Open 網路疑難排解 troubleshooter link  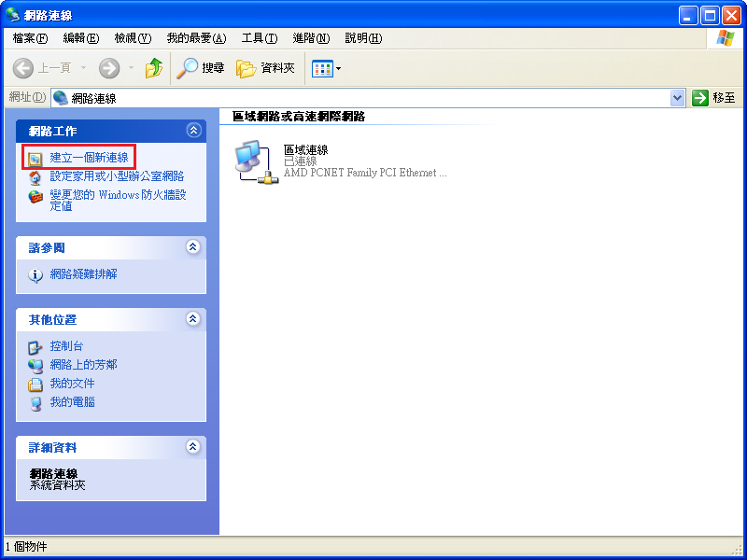[83, 274]
